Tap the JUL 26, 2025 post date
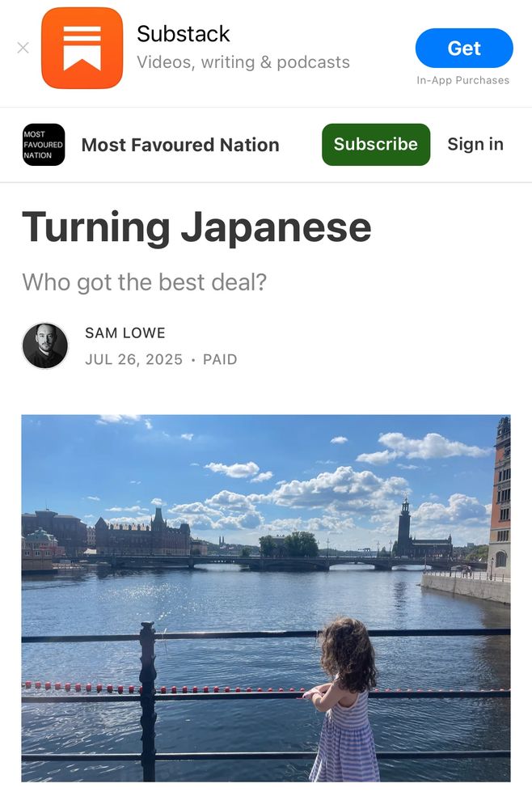 coord(134,359)
